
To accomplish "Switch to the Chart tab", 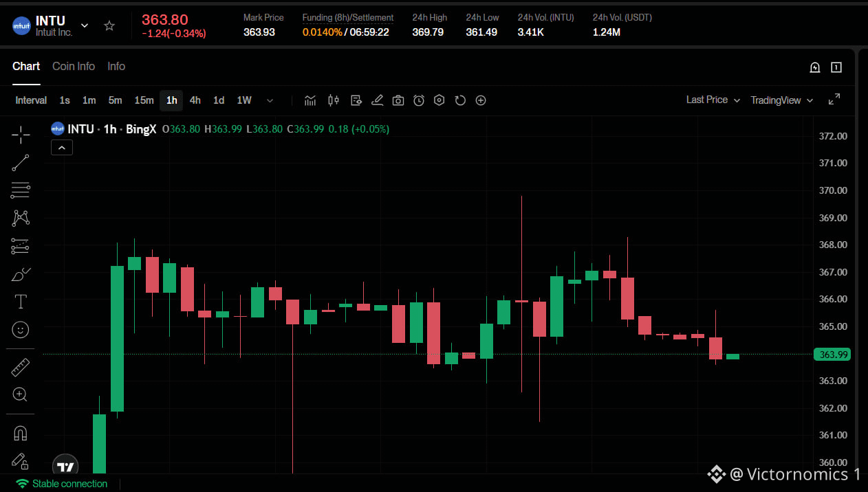I will 26,66.
